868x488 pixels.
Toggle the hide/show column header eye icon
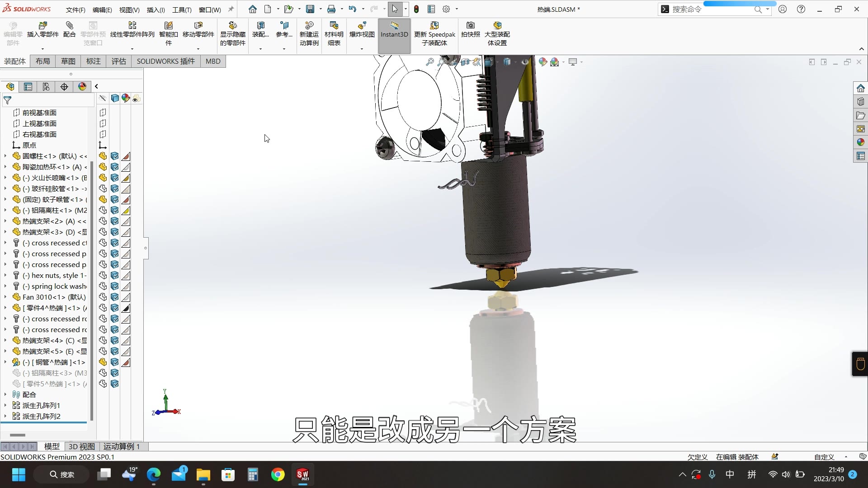point(103,98)
